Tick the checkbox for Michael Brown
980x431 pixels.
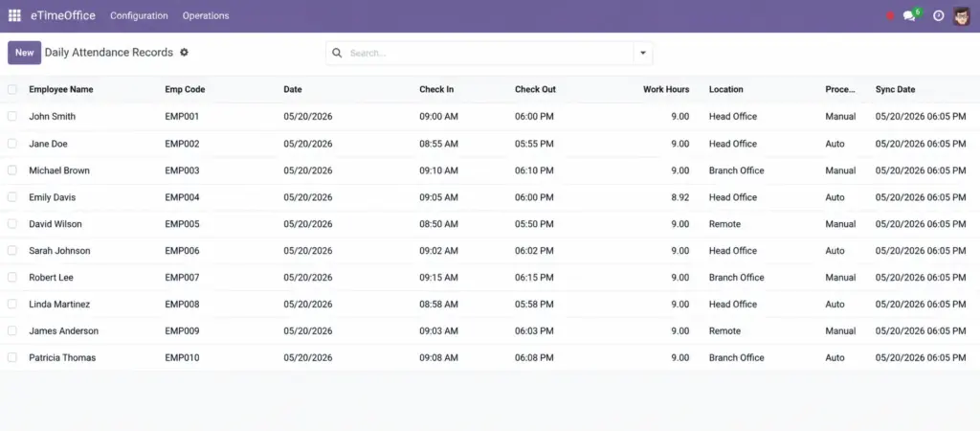tap(11, 170)
